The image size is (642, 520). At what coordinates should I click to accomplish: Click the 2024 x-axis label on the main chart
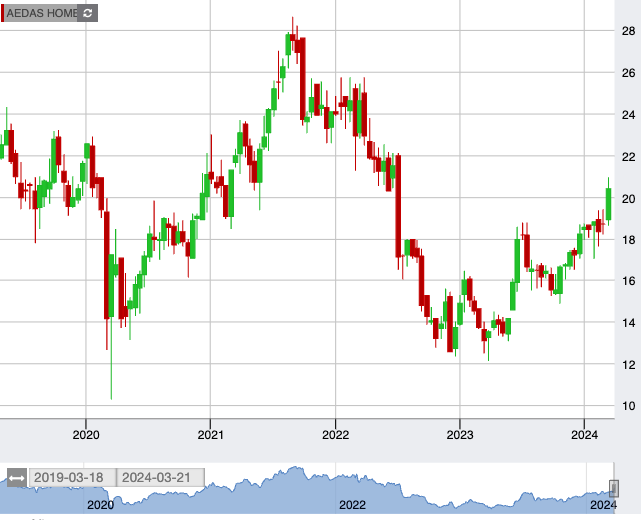pyautogui.click(x=585, y=435)
